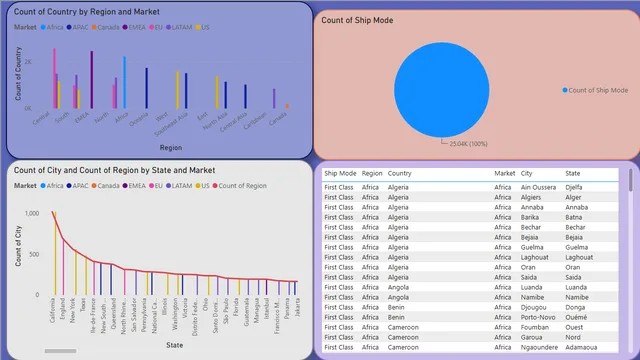The height and width of the screenshot is (360, 640).
Task: Click the Caribbean LATAM bar
Action: click(x=274, y=98)
